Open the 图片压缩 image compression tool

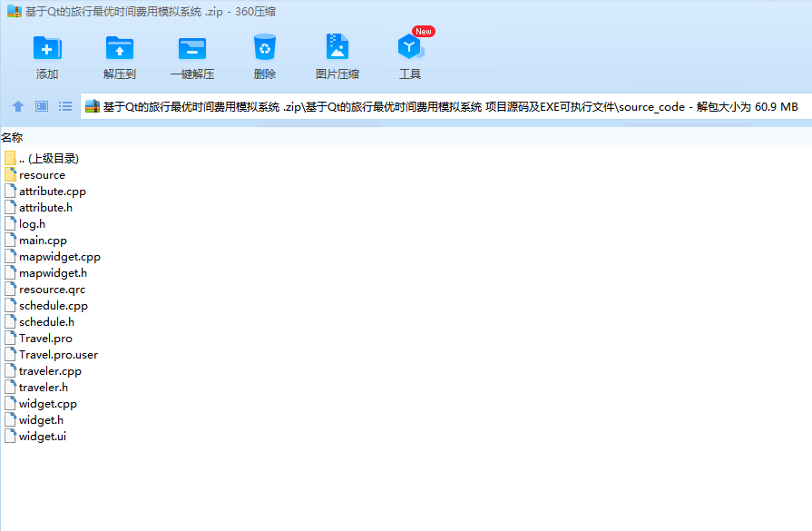338,47
